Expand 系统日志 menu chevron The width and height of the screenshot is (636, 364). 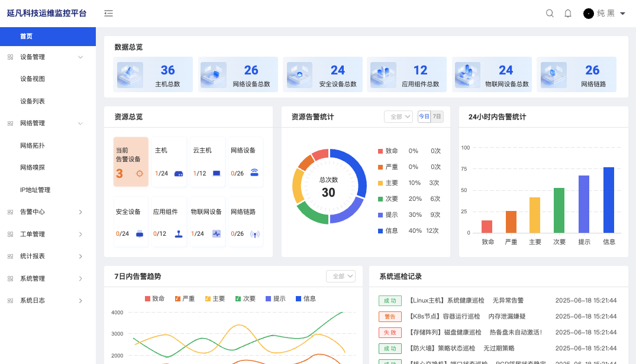click(x=80, y=301)
